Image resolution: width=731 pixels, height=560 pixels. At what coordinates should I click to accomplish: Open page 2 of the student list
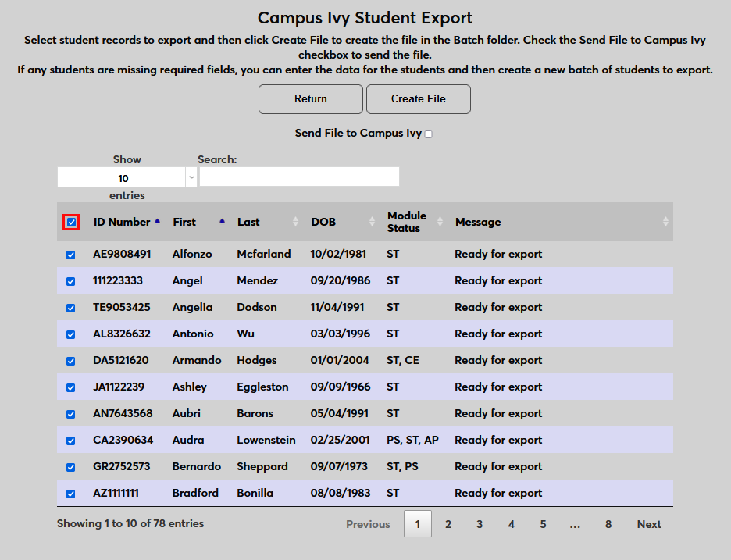pyautogui.click(x=448, y=524)
